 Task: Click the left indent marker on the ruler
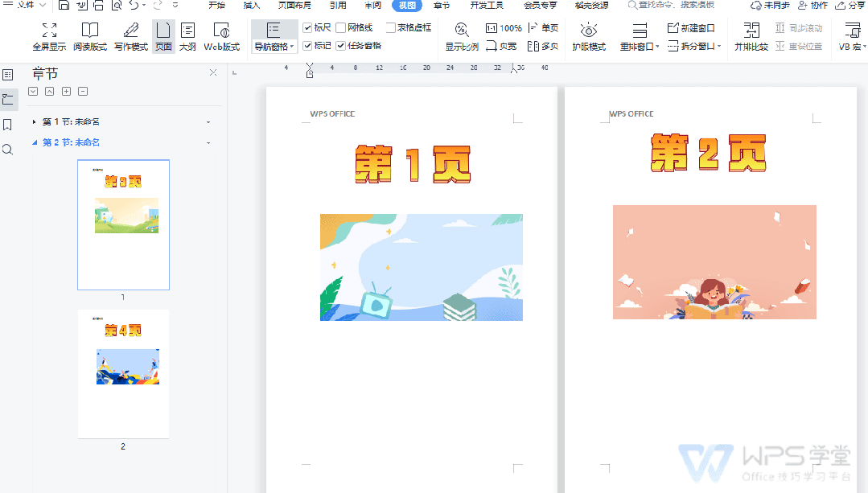point(310,74)
